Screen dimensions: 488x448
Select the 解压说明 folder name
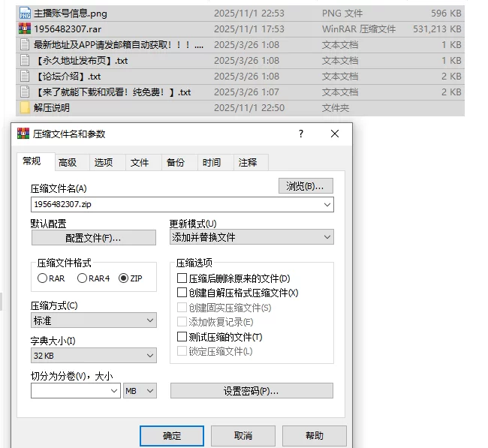pos(52,108)
